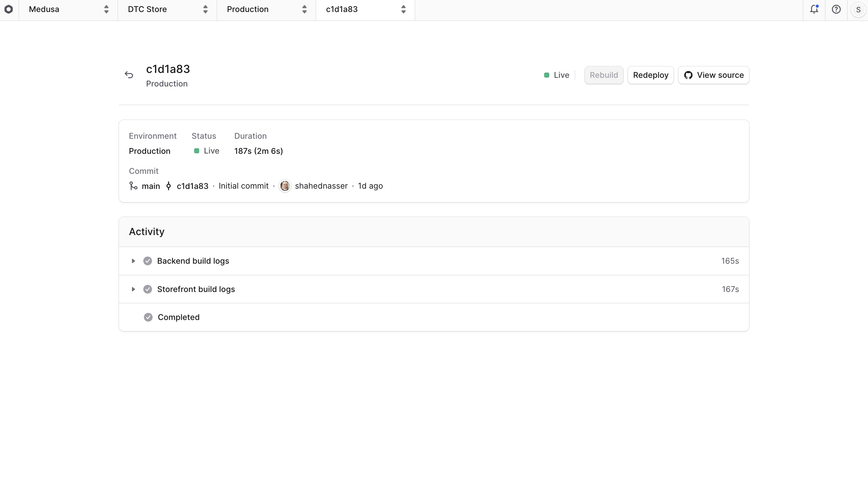Screen dimensions: 868x488
Task: Open the help icon in the top bar
Action: pos(837,10)
